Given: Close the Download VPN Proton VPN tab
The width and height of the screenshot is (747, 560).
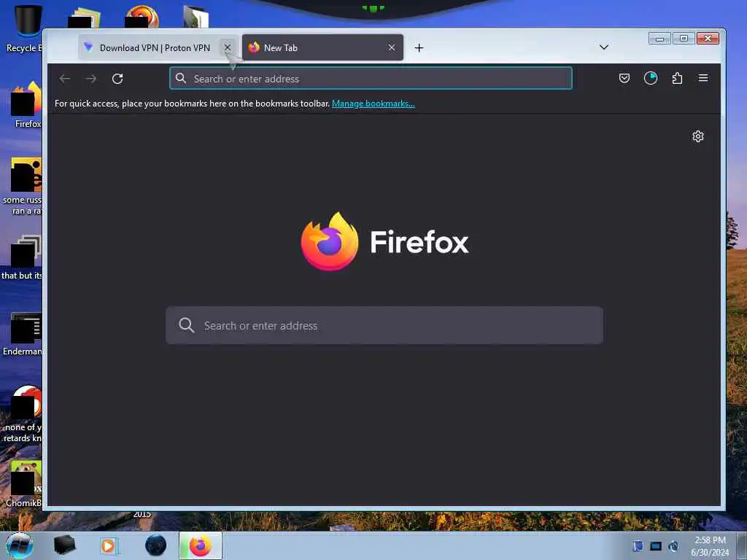Looking at the screenshot, I should 228,47.
